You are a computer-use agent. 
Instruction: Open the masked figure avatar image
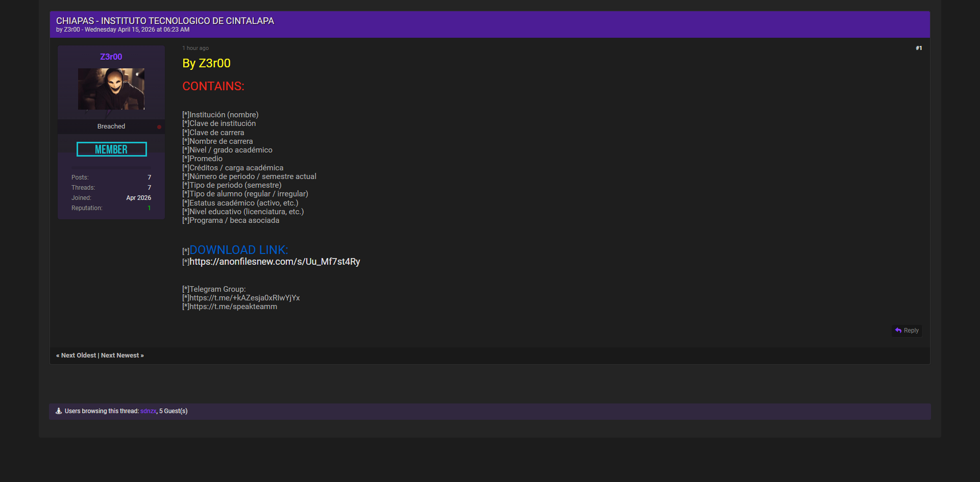click(x=111, y=89)
